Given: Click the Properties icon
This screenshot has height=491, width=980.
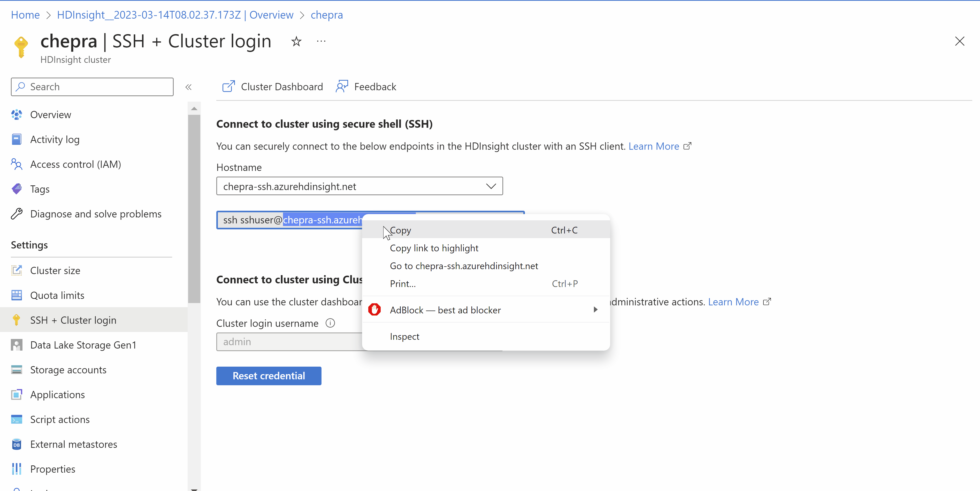Looking at the screenshot, I should coord(16,469).
